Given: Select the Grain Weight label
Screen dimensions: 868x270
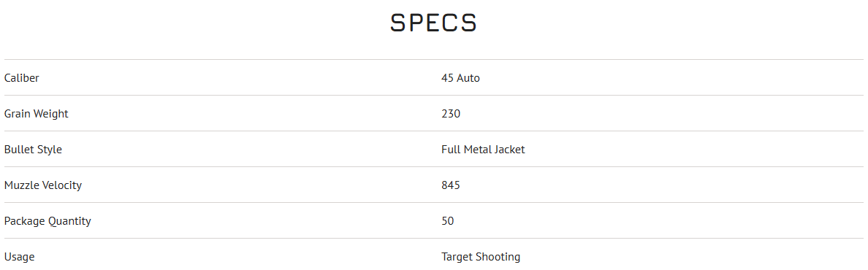Looking at the screenshot, I should coord(36,114).
